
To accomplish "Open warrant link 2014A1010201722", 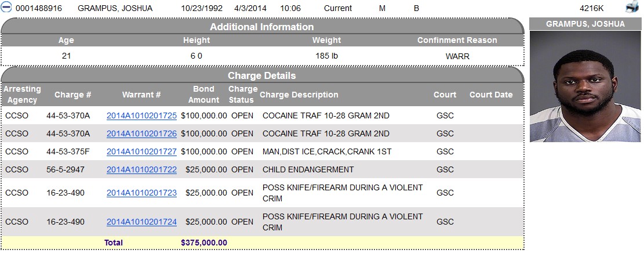I will point(141,169).
